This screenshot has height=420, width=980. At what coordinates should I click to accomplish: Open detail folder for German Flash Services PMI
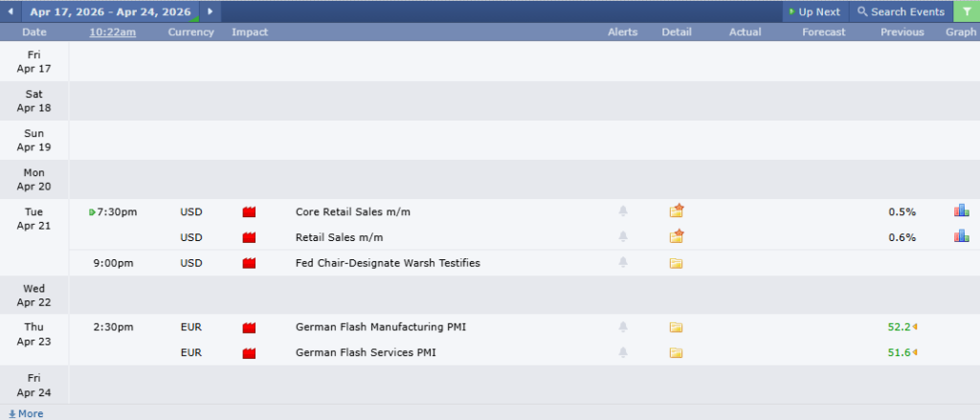(677, 353)
